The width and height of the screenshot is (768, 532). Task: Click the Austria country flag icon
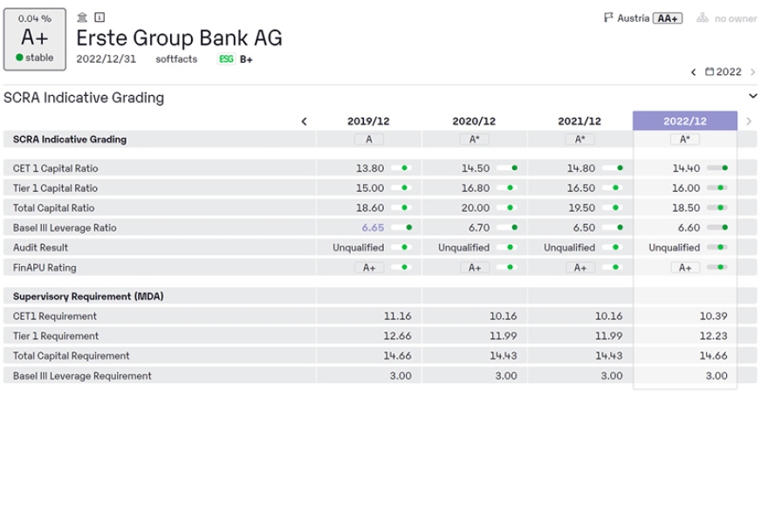click(x=608, y=17)
